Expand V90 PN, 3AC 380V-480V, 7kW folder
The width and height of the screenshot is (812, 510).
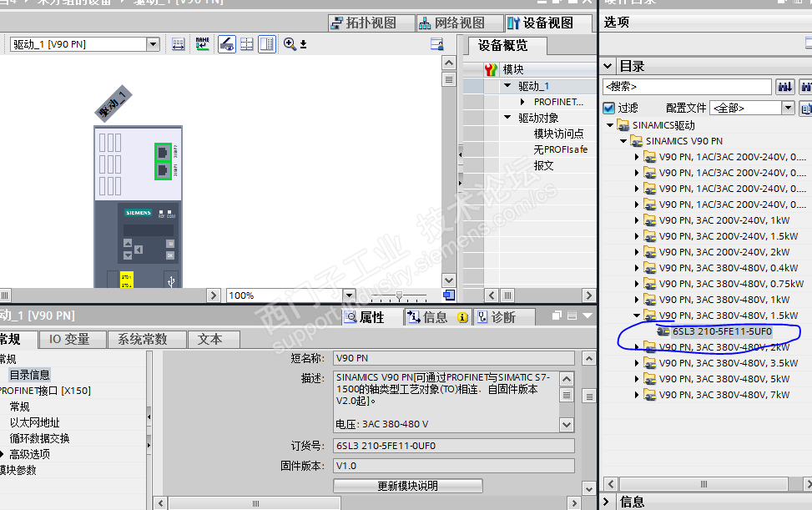(637, 395)
